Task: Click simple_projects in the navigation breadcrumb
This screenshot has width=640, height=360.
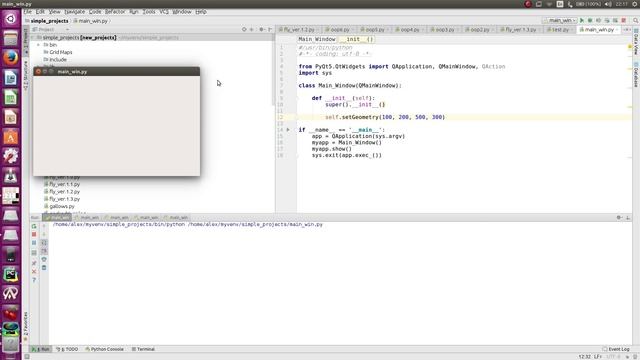Action: coord(49,21)
